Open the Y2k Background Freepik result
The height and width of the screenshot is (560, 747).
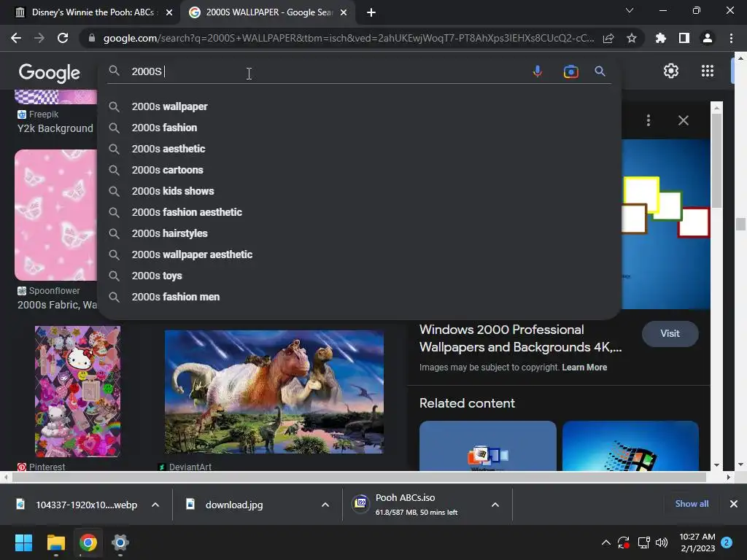55,128
